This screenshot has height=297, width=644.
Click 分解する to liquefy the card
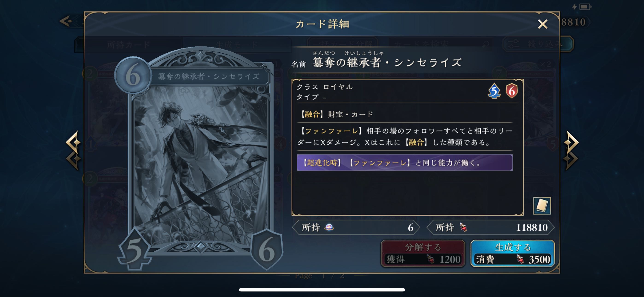[x=423, y=253]
